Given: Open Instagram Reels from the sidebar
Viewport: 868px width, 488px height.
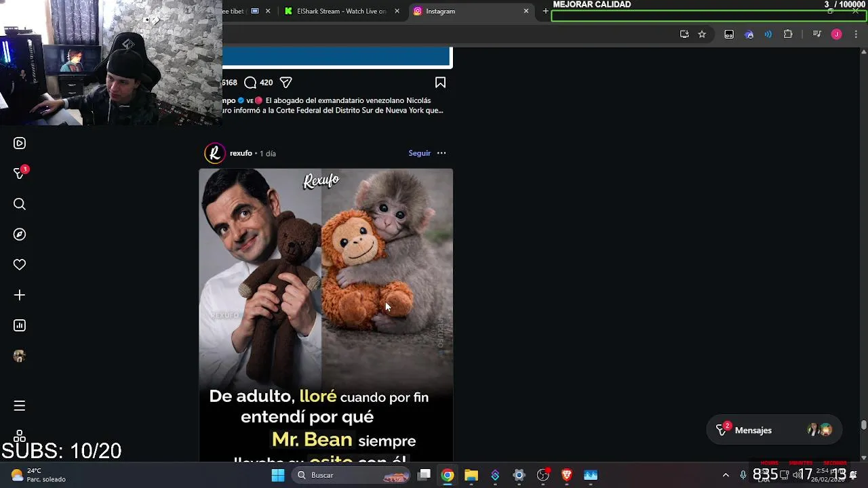Looking at the screenshot, I should [x=20, y=143].
